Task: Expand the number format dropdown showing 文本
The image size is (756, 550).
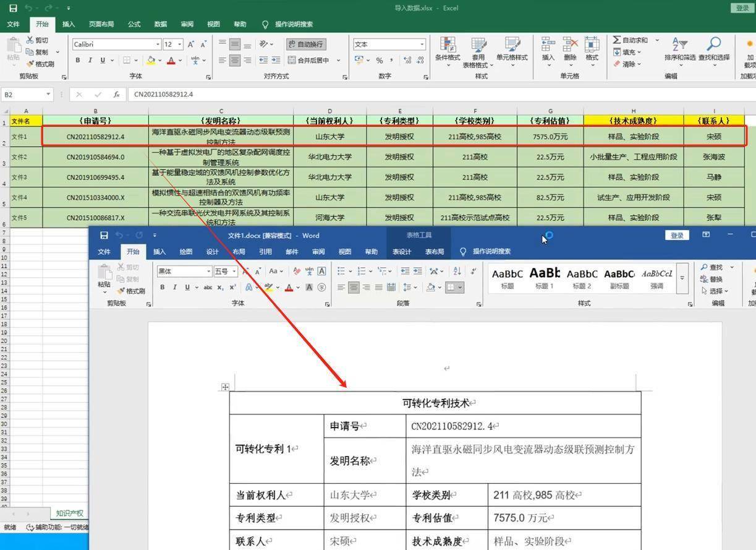Action: coord(421,44)
